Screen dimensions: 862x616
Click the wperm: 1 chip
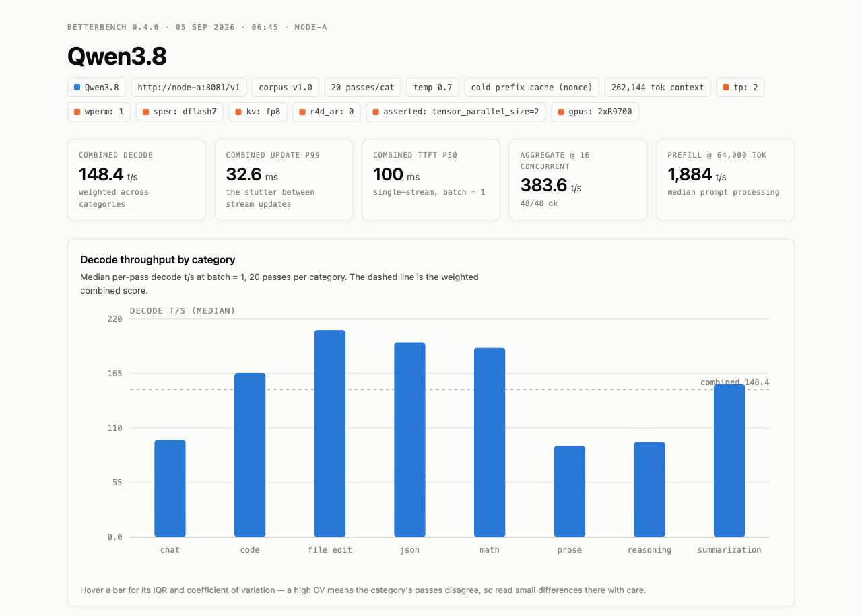[99, 112]
